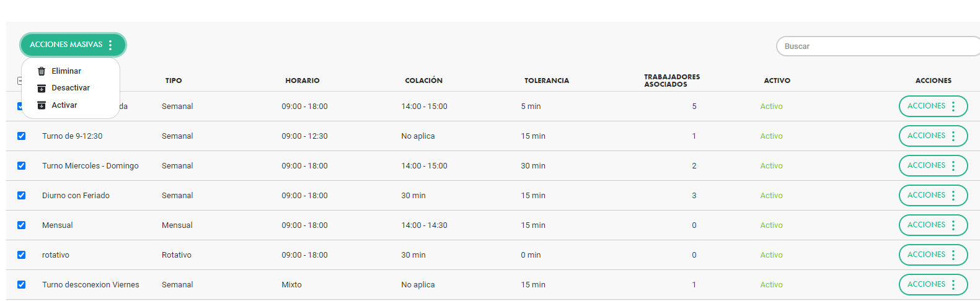
Task: Choose Desactivar from the bulk actions menu
Action: tap(71, 88)
